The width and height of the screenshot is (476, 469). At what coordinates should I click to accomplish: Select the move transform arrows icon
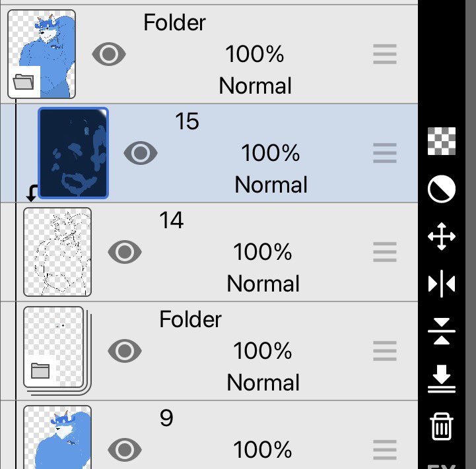[x=442, y=236]
